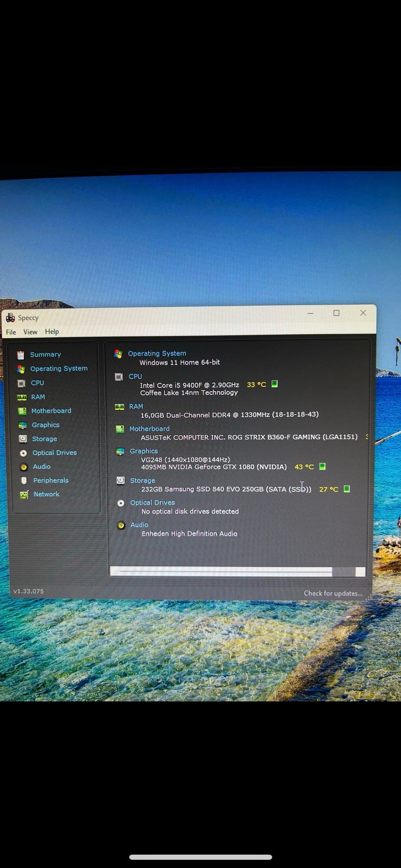Open the File menu

[x=11, y=332]
